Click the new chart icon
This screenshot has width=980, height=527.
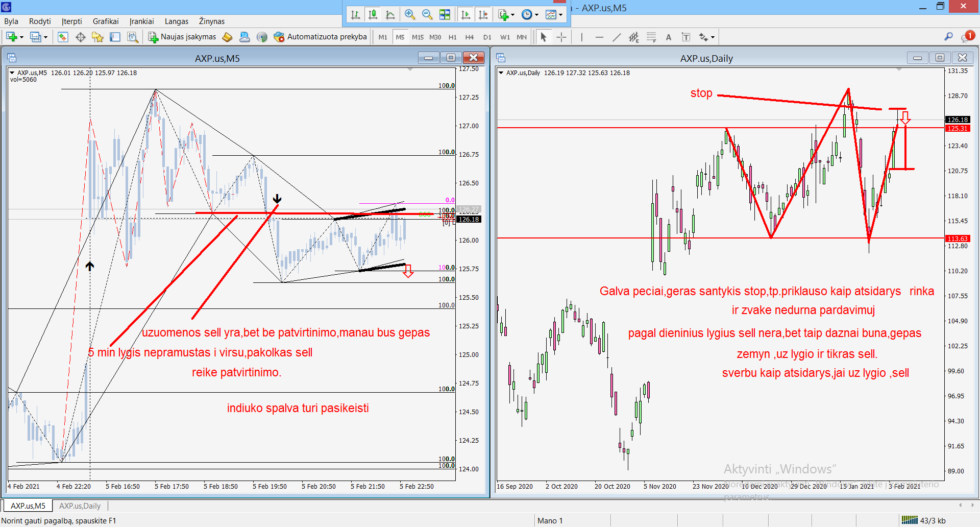(12, 37)
